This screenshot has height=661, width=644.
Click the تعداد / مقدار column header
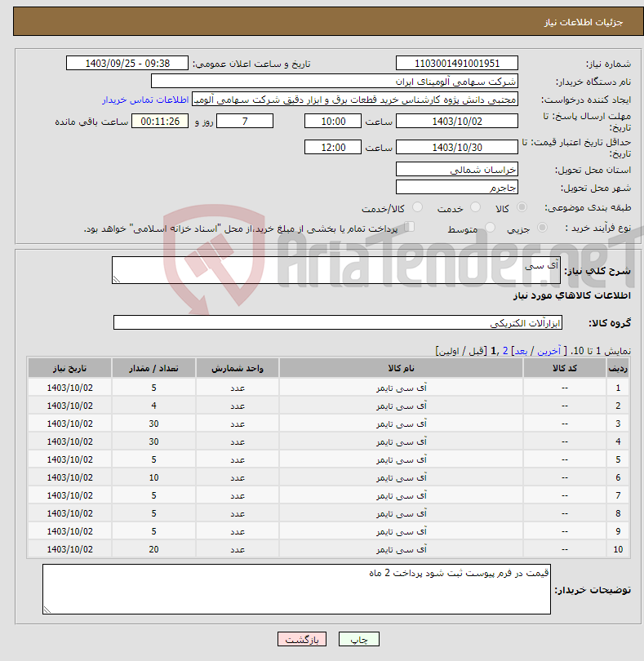(153, 368)
